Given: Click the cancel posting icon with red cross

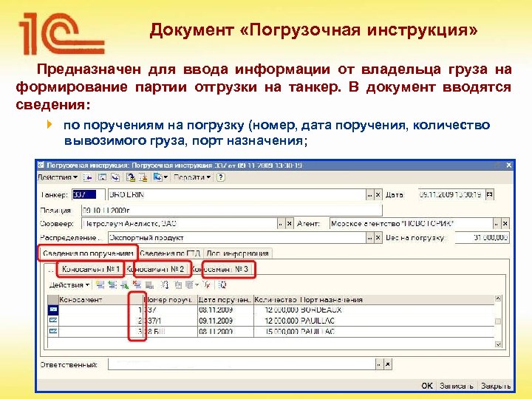Looking at the screenshot, I should (143, 177).
